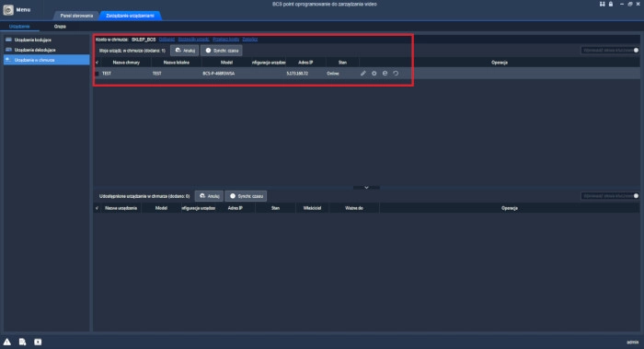Viewport: 644px width, 349px height.
Task: Toggle select-all checkbox in my cloud devices header
Action: point(97,63)
